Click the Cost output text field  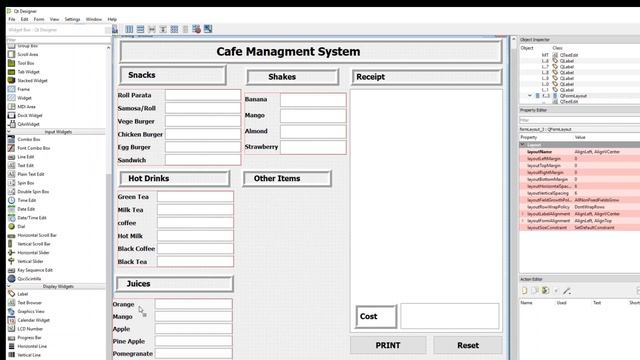(x=449, y=316)
